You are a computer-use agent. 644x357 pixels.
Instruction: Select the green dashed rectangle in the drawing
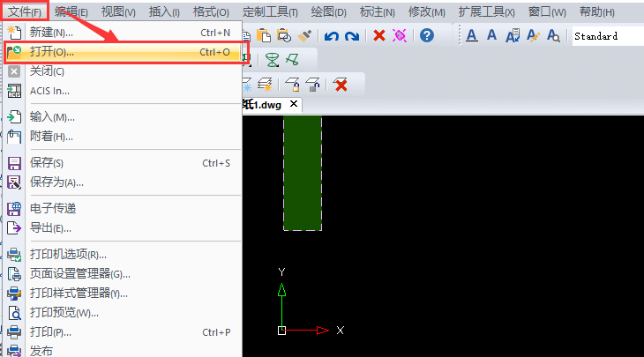point(303,173)
